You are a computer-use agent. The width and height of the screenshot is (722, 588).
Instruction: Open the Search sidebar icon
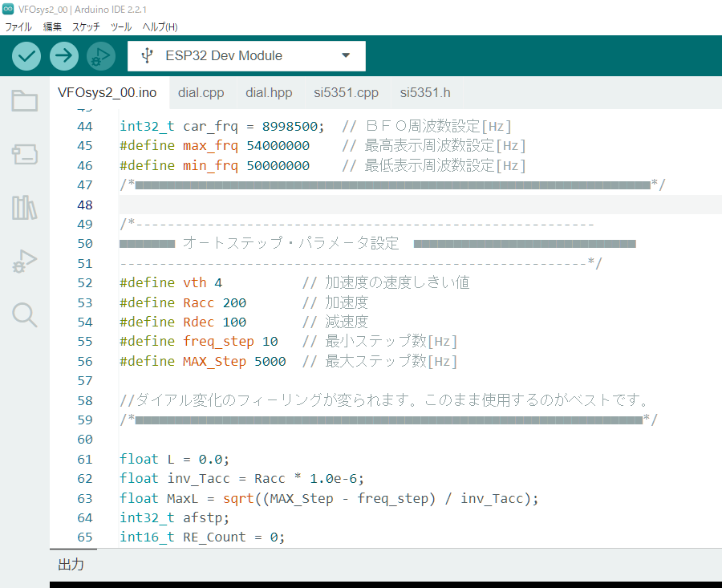24,315
